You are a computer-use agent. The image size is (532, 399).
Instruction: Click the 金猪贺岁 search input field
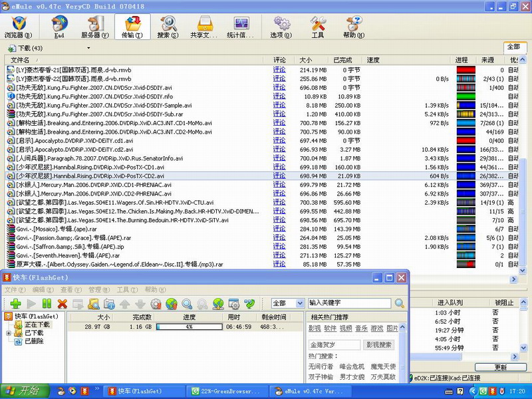tap(334, 344)
